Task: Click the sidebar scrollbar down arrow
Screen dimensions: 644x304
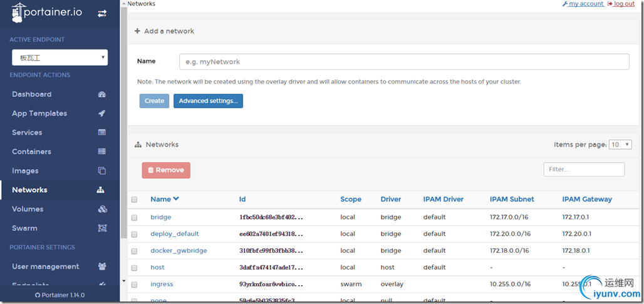Action: [124, 281]
